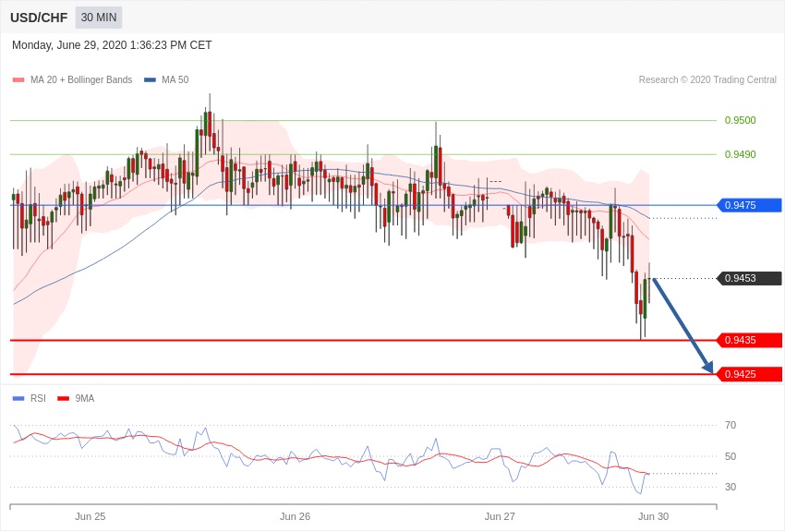The height and width of the screenshot is (532, 785).
Task: Click the MA 20 + Bollinger Bands legend swatch
Action: click(18, 79)
